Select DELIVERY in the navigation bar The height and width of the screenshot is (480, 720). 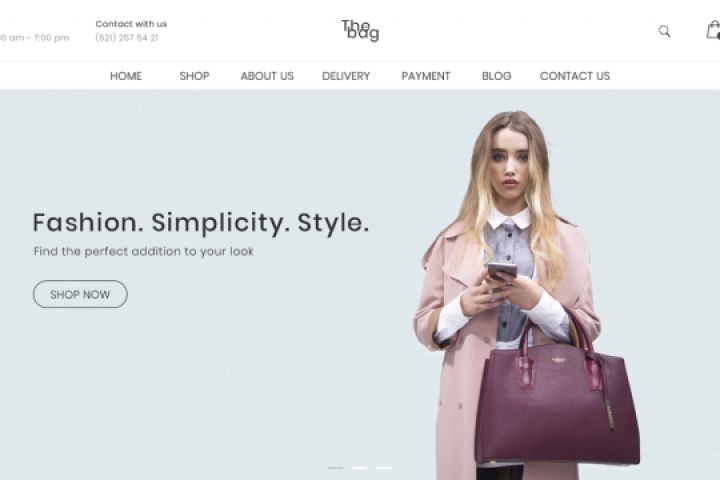coord(346,76)
